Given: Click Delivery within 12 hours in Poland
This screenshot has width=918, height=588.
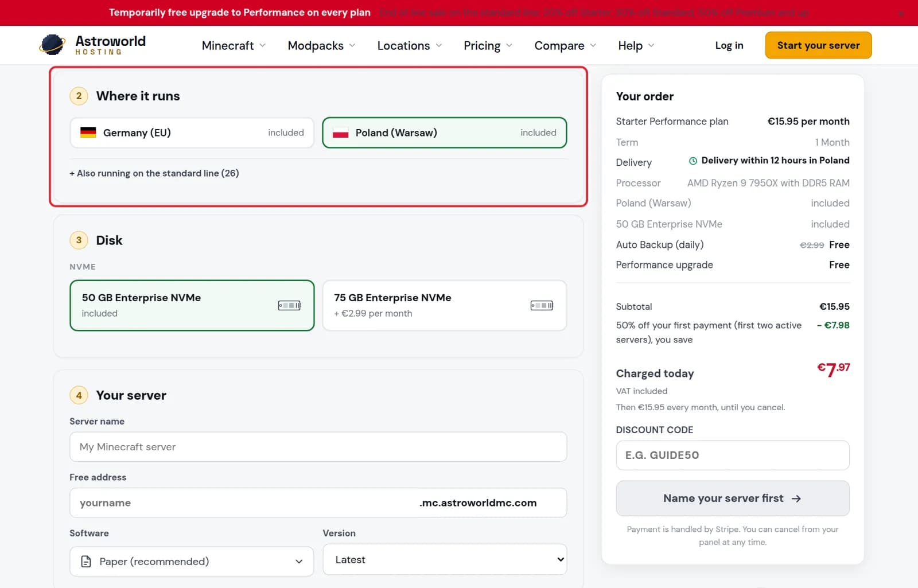Looking at the screenshot, I should (x=775, y=161).
